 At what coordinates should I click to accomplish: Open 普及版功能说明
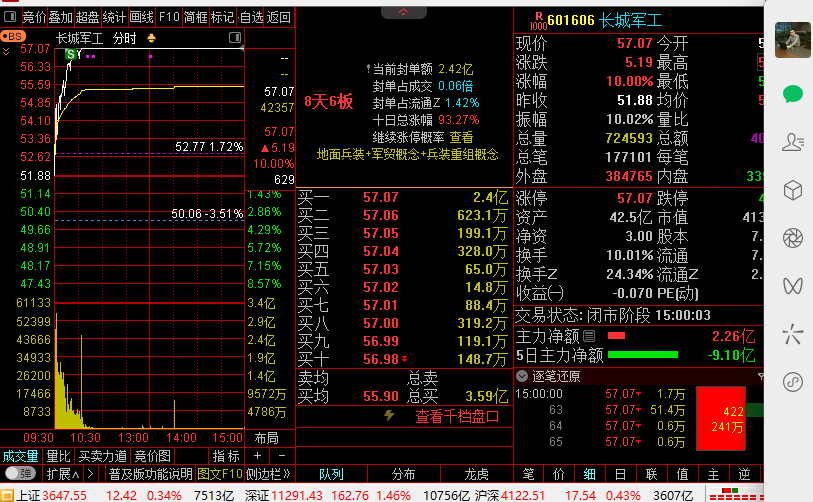point(150,474)
